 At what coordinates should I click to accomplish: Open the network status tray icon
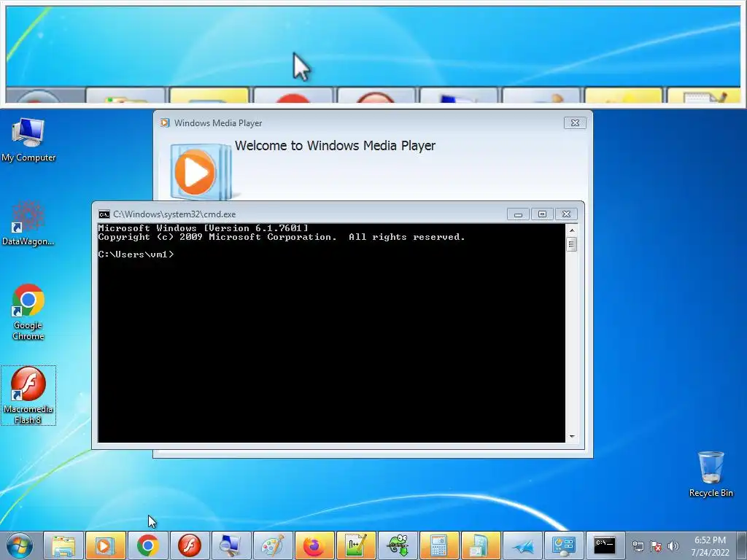638,546
